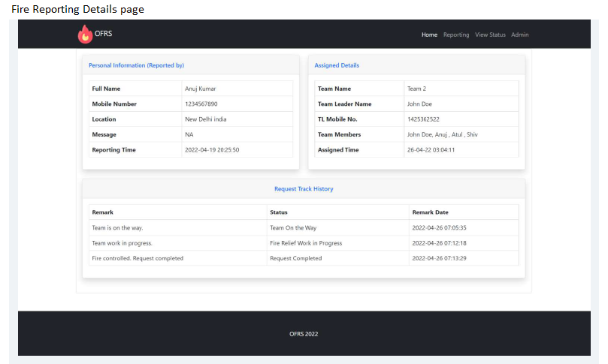Click the Team Members label
This screenshot has height=364, width=608.
[339, 134]
